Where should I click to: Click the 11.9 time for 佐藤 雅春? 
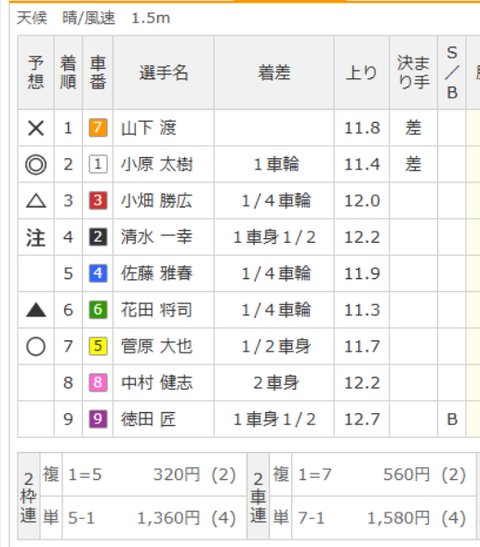click(x=362, y=274)
